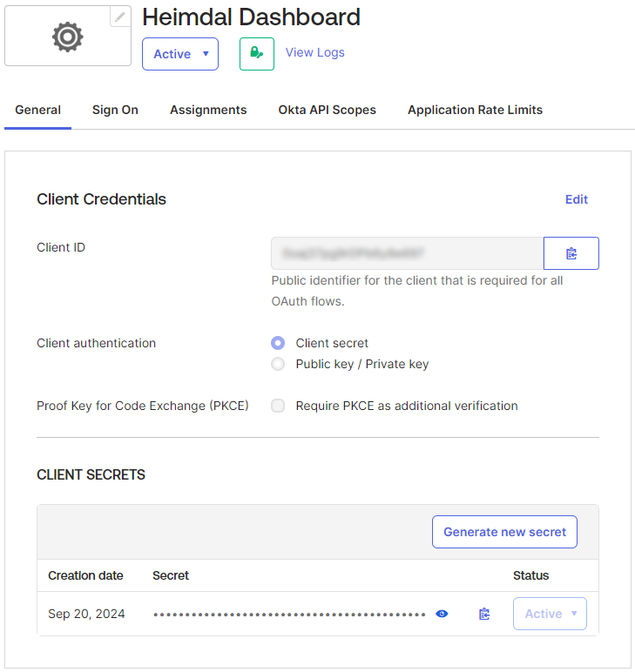
Task: Switch to the General tab
Action: (37, 110)
